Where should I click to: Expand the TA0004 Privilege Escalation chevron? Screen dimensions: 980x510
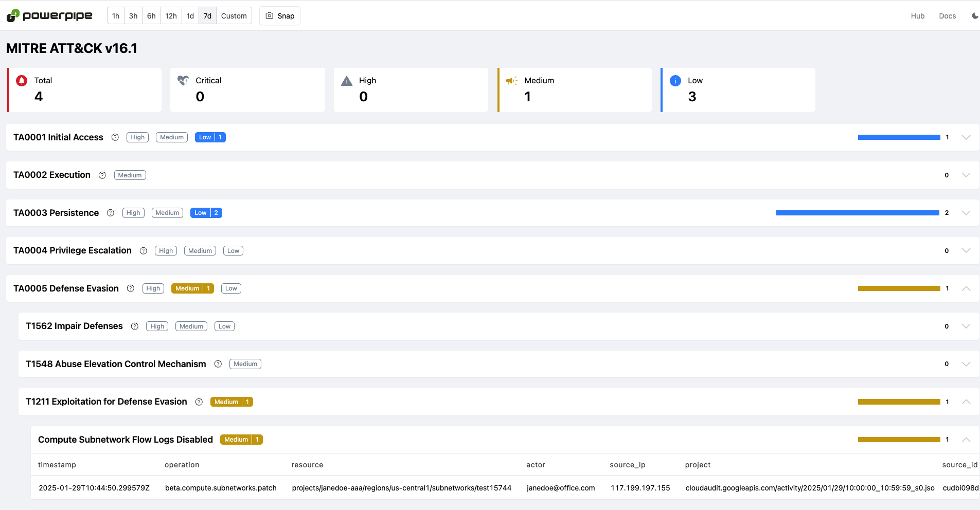click(x=966, y=251)
